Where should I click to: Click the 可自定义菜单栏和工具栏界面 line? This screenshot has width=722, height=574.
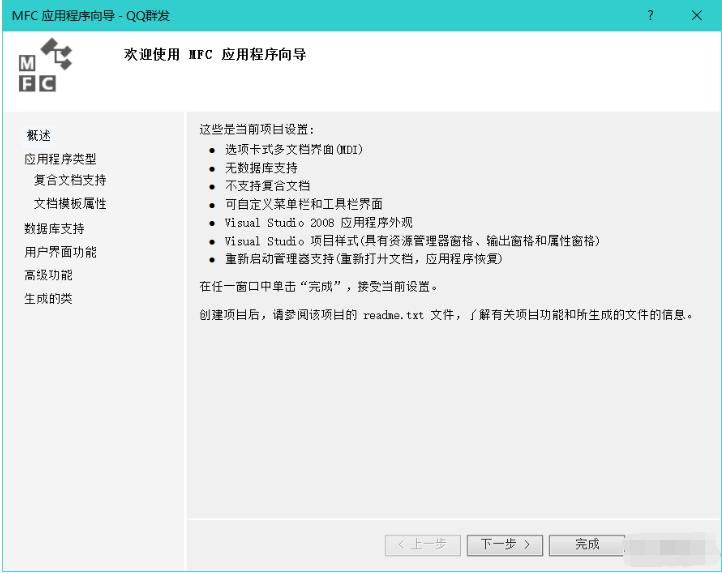click(x=303, y=204)
